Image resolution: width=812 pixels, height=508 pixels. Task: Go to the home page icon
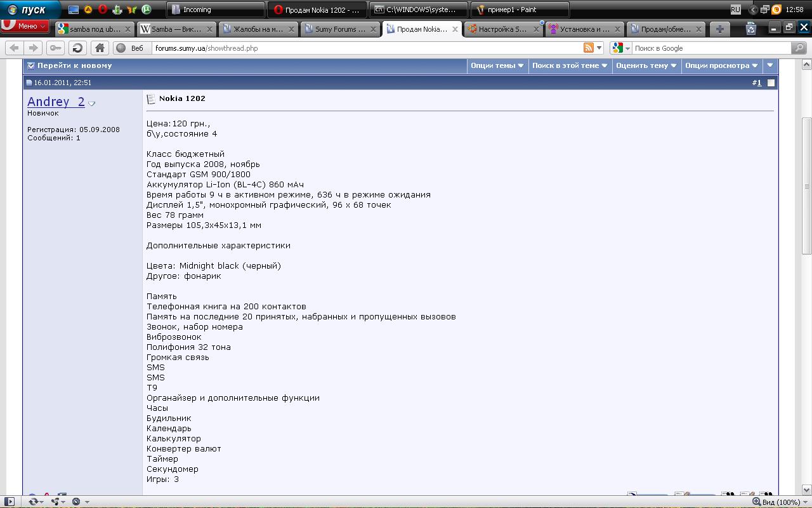point(100,48)
